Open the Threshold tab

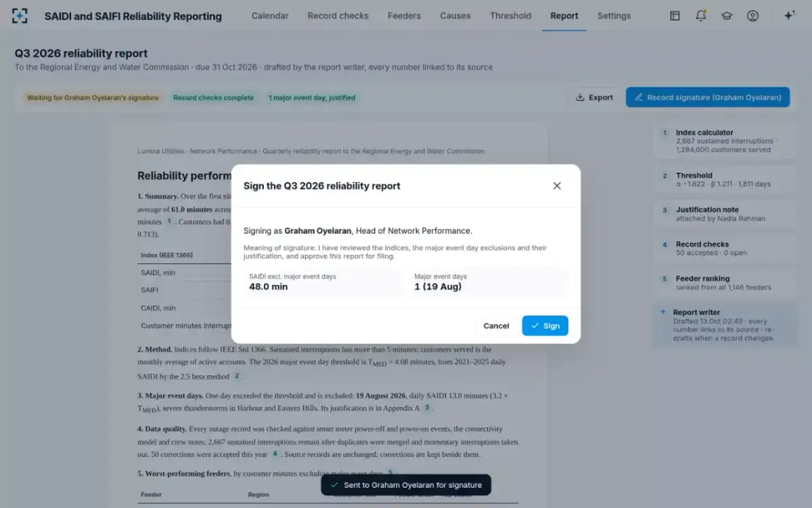tap(511, 16)
